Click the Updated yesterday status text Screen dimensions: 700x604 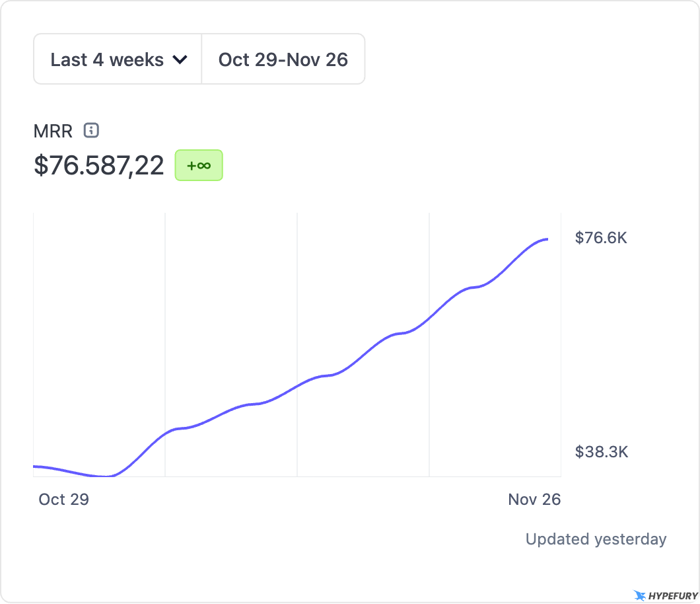pyautogui.click(x=596, y=539)
